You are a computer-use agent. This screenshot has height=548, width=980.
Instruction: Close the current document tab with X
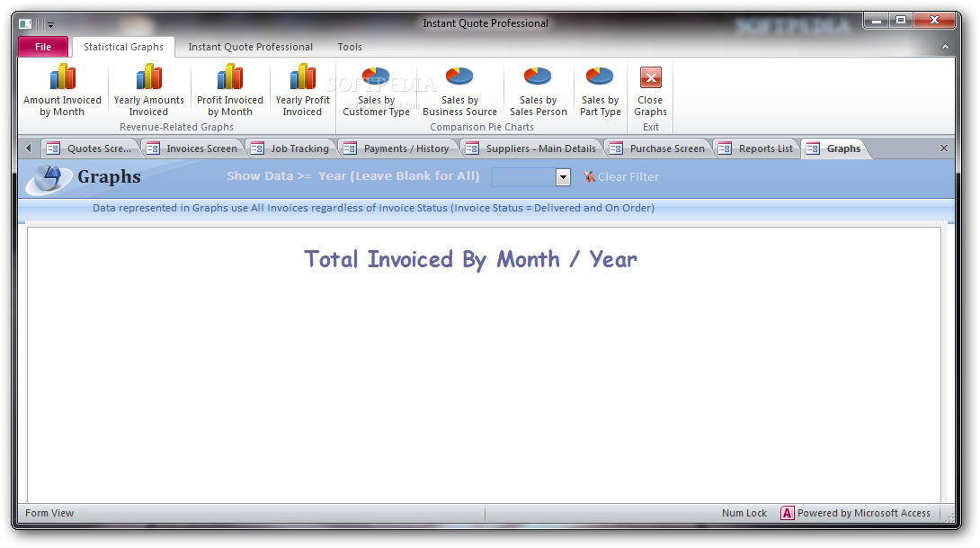[944, 148]
